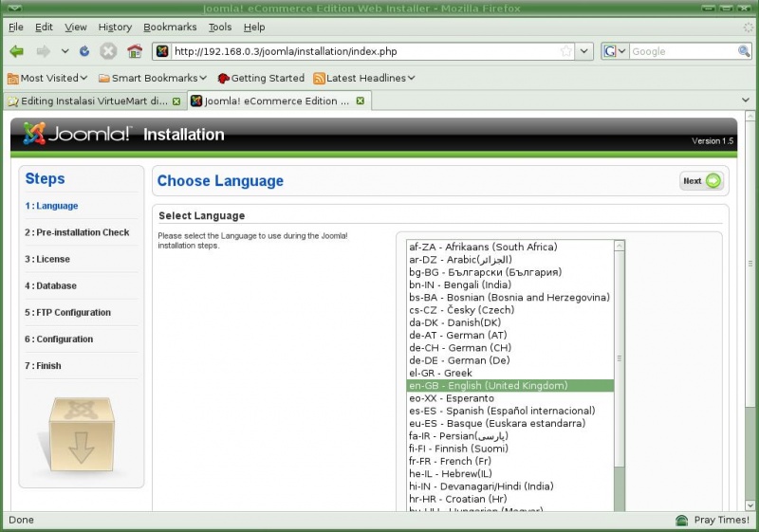Image resolution: width=759 pixels, height=532 pixels.
Task: Open the Getting Started bookmark
Action: (x=261, y=78)
